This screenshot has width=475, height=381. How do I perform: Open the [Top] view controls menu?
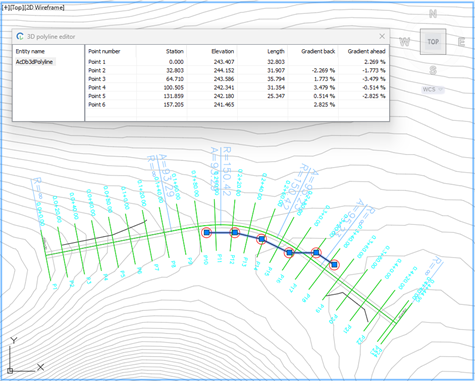coord(16,7)
